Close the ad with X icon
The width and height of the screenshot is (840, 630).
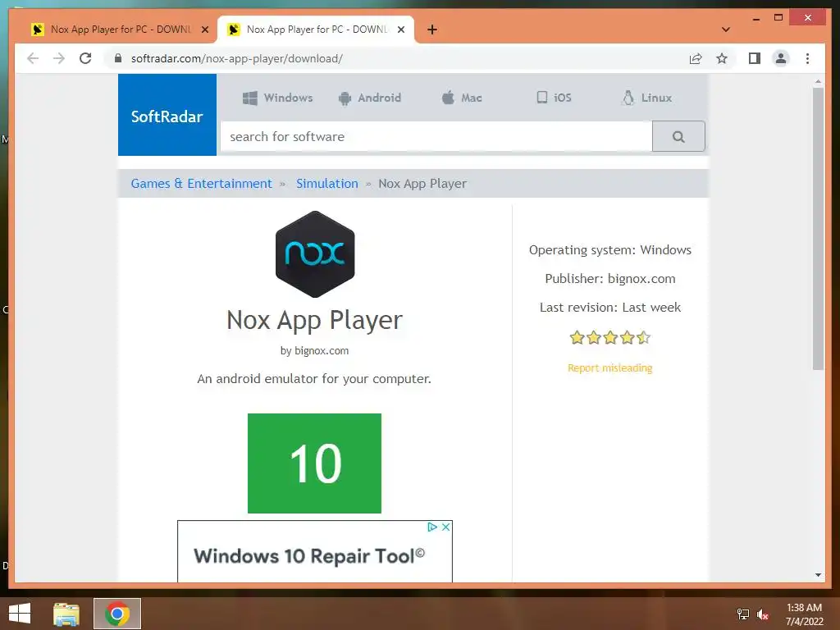tap(445, 527)
